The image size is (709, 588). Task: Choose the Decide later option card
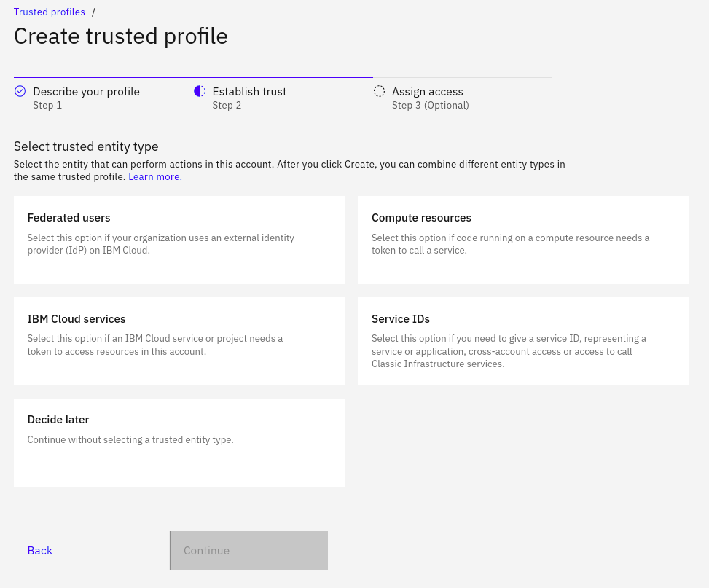click(179, 442)
